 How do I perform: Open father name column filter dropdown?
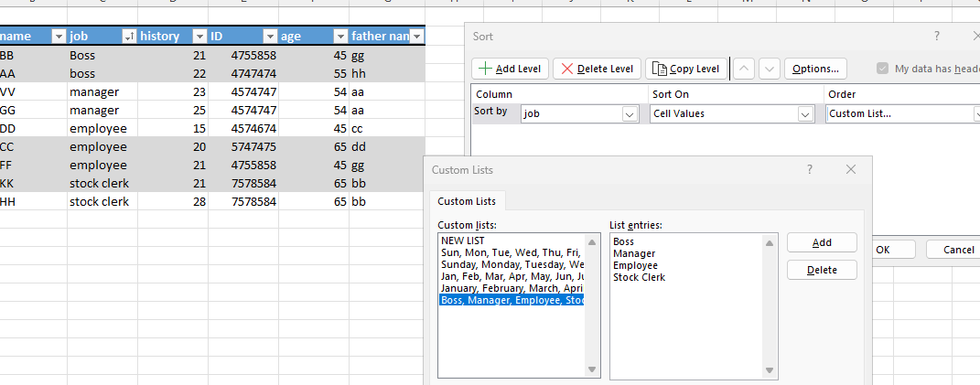pos(417,37)
